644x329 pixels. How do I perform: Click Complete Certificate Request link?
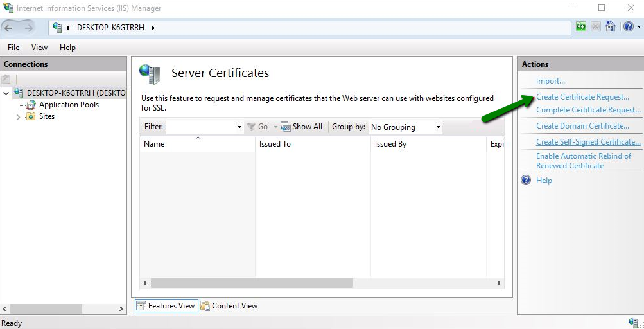coord(588,110)
